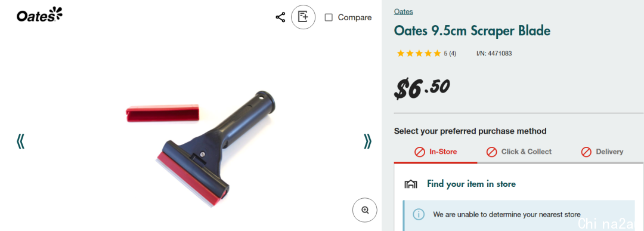Click the share icon
The height and width of the screenshot is (231, 644).
point(280,17)
